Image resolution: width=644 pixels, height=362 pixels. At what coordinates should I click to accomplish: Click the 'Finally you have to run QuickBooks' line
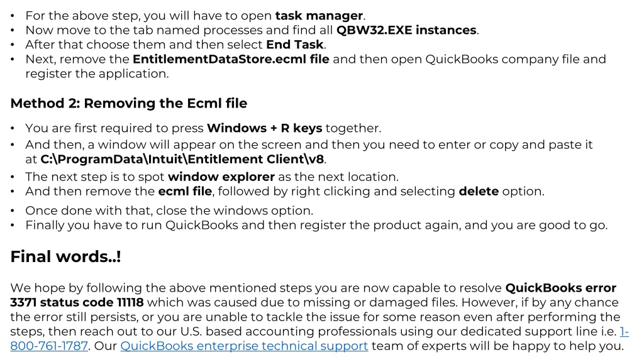[316, 226]
